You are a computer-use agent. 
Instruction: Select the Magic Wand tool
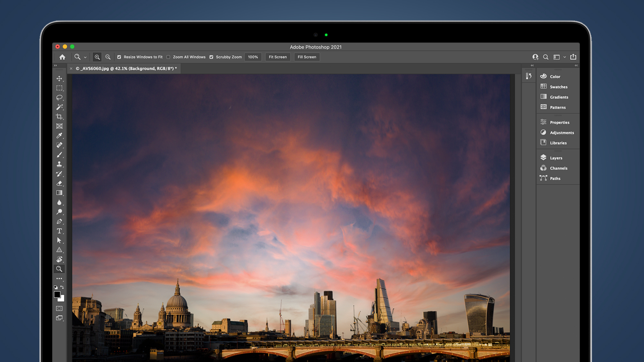click(59, 107)
